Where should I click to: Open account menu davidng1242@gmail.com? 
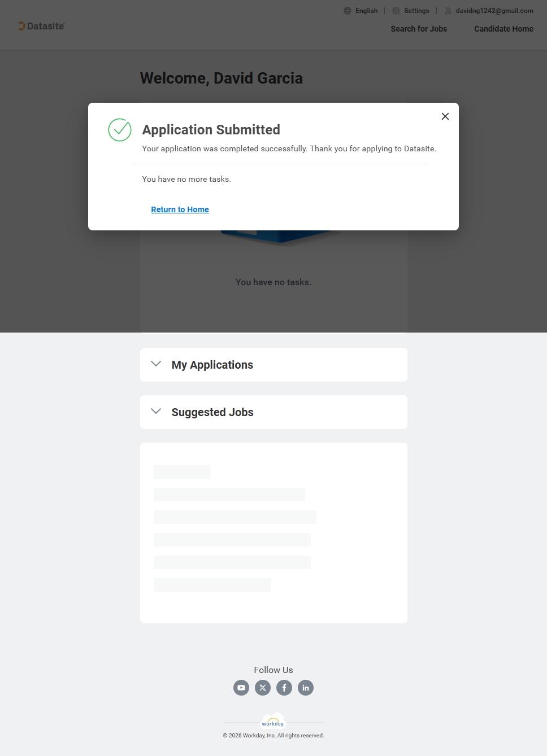click(494, 11)
